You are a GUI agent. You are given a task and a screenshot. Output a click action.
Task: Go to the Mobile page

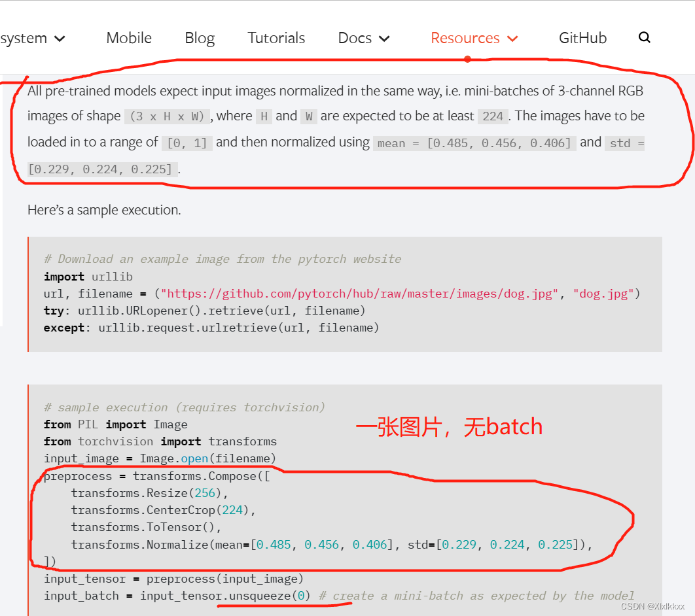128,38
